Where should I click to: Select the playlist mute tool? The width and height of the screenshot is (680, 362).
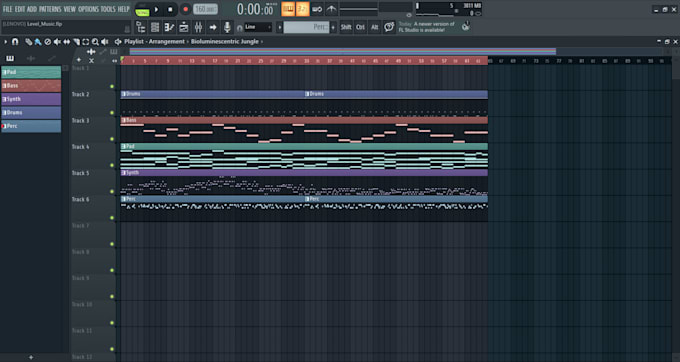57,42
